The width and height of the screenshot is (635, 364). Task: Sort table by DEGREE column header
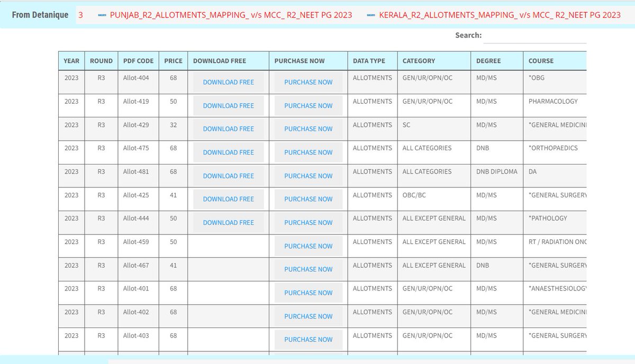[497, 61]
